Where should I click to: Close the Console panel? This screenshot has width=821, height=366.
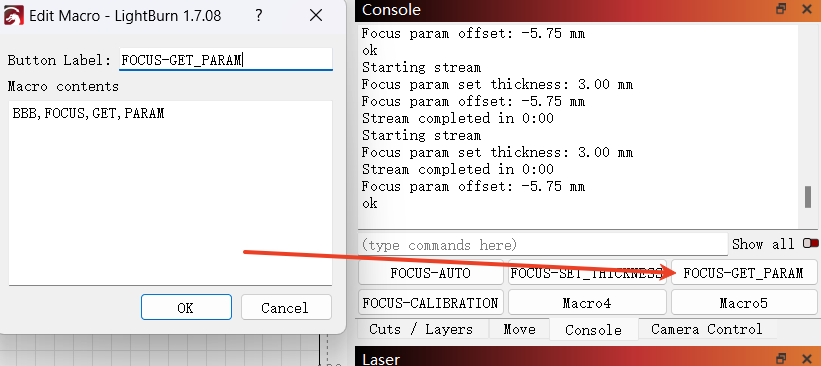[x=806, y=8]
